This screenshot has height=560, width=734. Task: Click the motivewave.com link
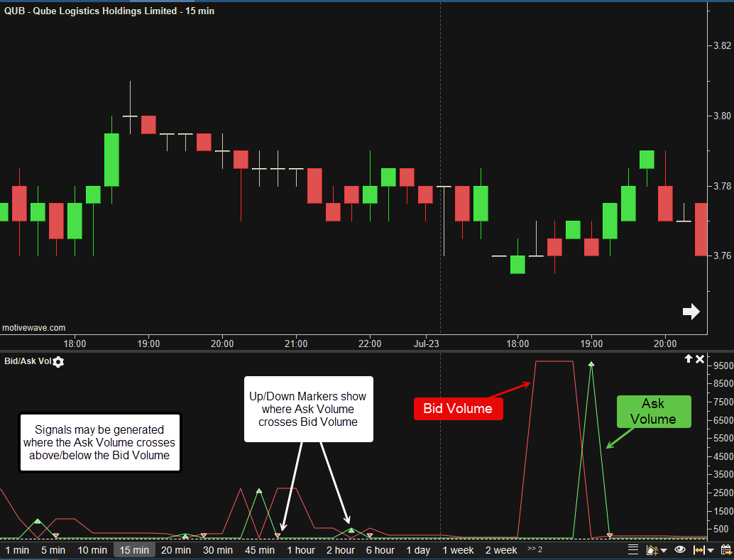[34, 328]
